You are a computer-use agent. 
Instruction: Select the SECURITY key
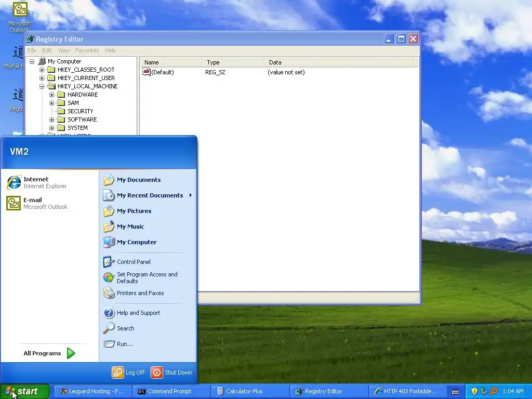click(x=80, y=111)
